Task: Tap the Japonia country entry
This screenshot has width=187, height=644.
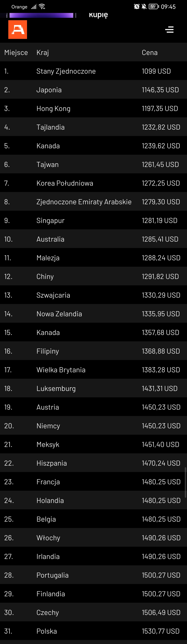Action: [x=49, y=90]
